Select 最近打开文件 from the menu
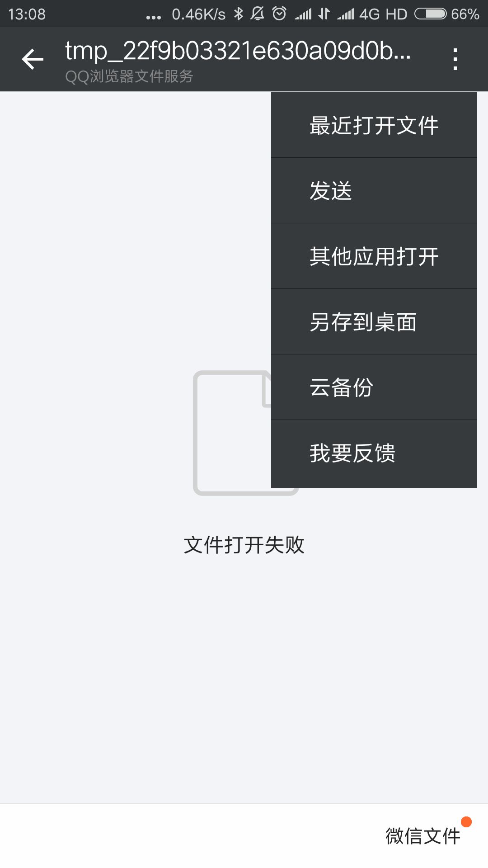The width and height of the screenshot is (488, 868). point(374,125)
